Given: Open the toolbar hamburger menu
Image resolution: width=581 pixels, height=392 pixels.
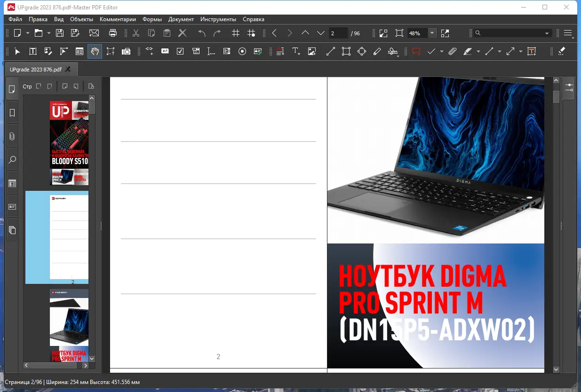Looking at the screenshot, I should 568,33.
